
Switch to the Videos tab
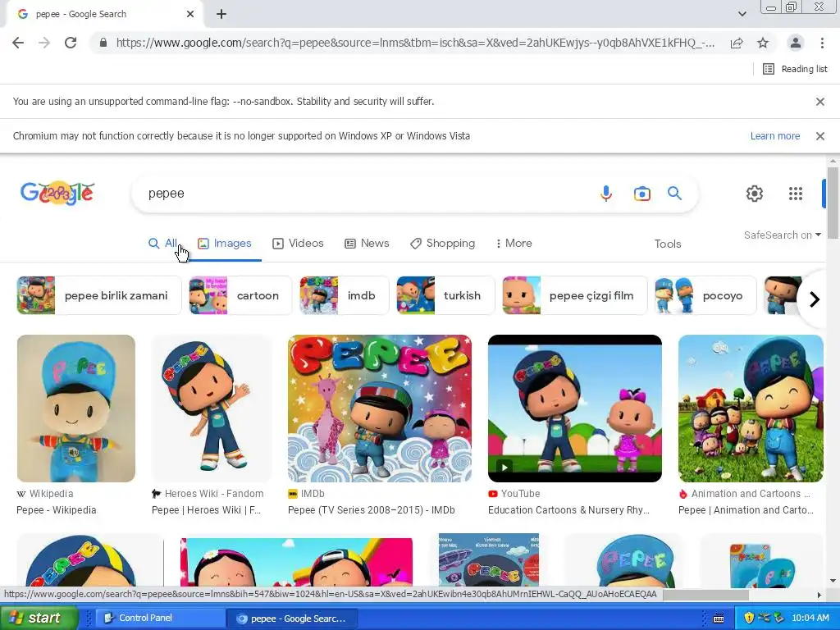pos(299,243)
